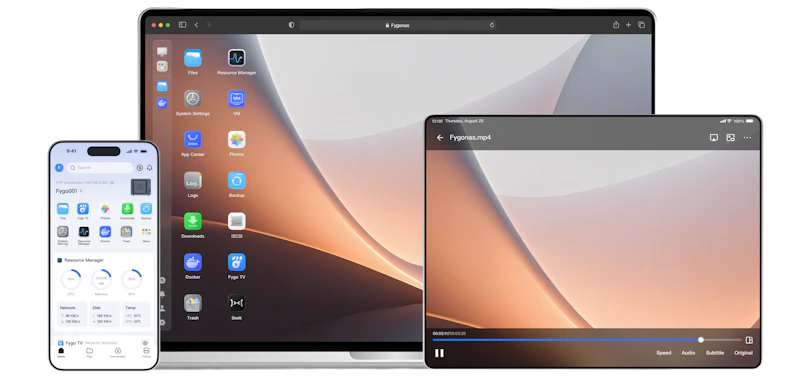The height and width of the screenshot is (387, 800).
Task: Open the app grid icon in the laptop sidebar
Action: coord(162,66)
